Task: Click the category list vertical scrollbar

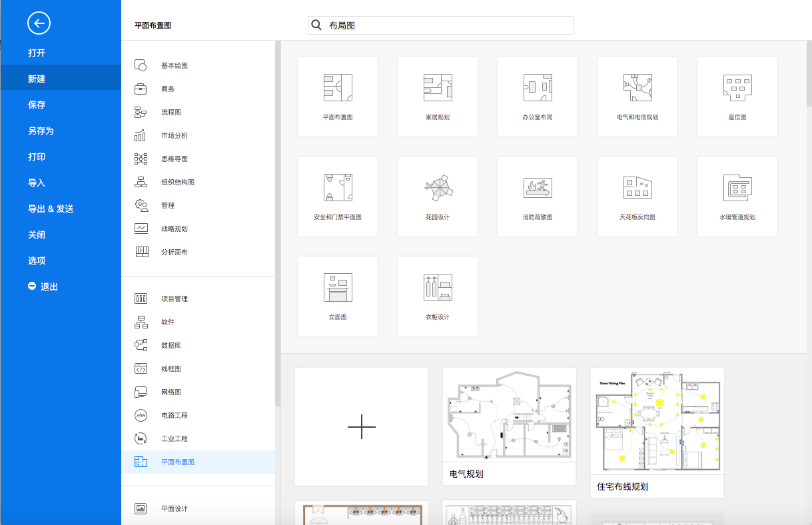Action: pos(278,224)
